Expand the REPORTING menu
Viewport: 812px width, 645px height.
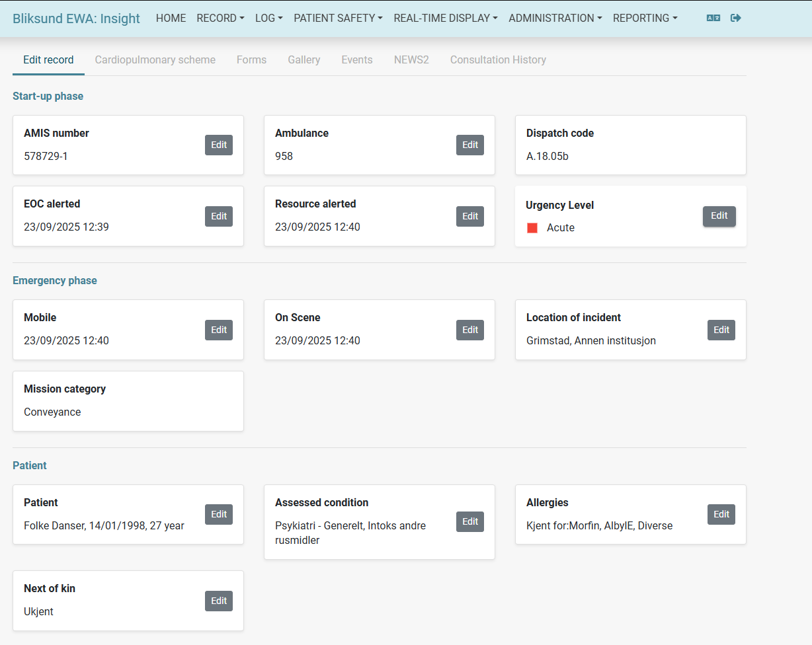(x=645, y=18)
